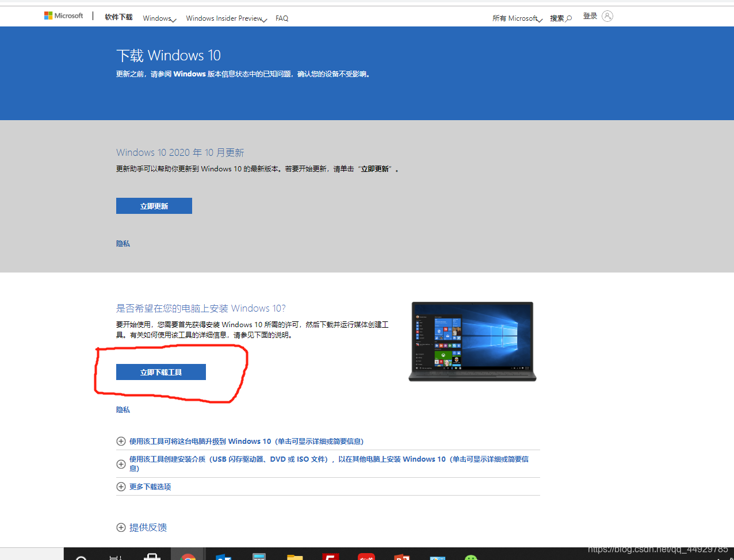Image resolution: width=734 pixels, height=560 pixels.
Task: Open the account avatar icon next to 登录
Action: [607, 16]
